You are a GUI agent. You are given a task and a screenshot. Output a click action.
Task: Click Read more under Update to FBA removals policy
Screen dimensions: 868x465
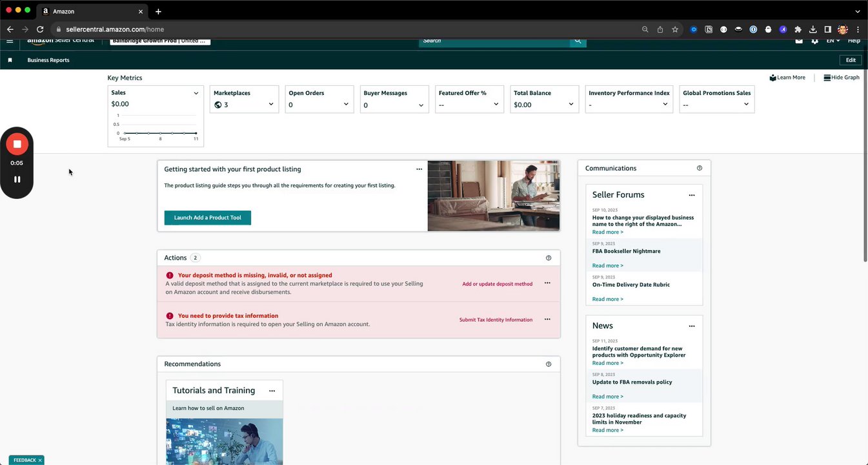pos(608,397)
